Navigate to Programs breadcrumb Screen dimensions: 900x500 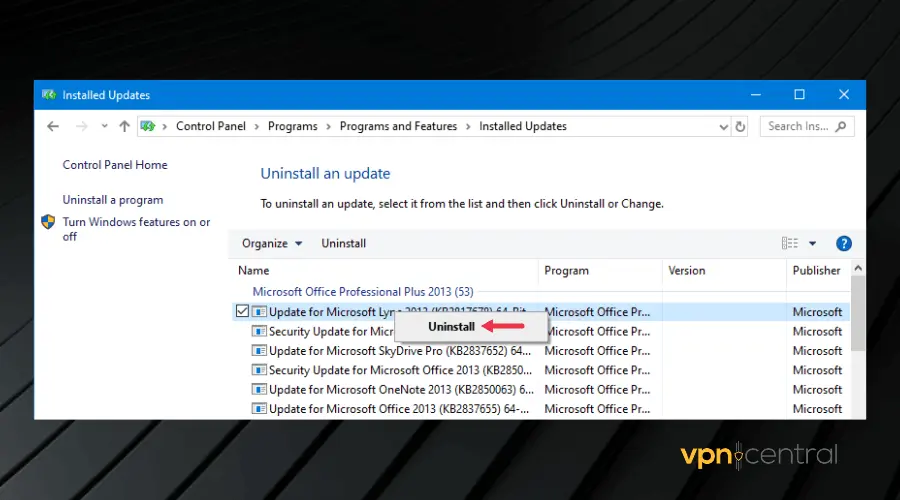(293, 126)
